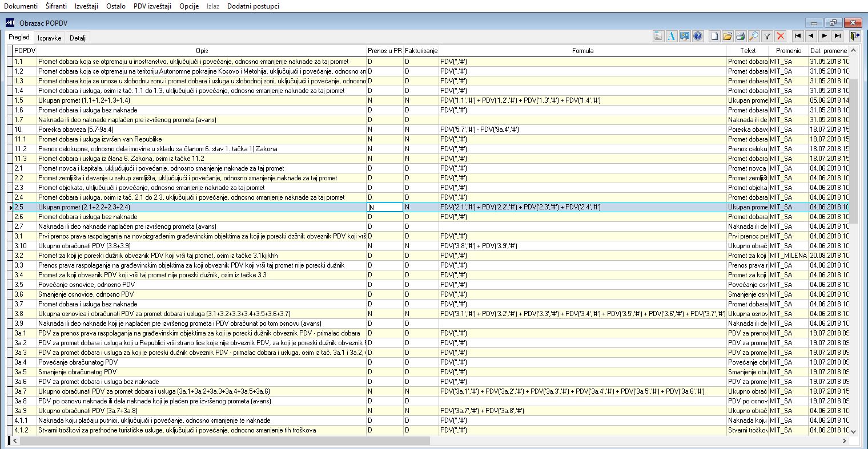Click the magnifying glass search icon
Image resolution: width=868 pixels, height=449 pixels.
pos(754,36)
